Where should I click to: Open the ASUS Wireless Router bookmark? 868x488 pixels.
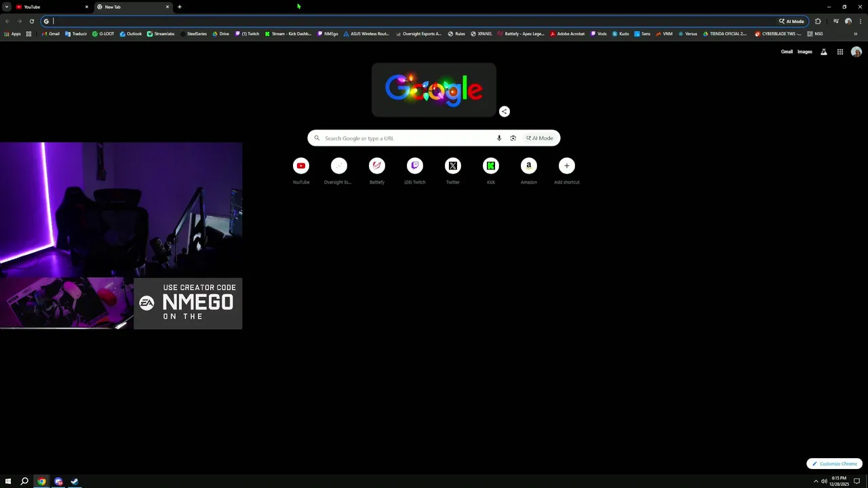click(x=366, y=33)
